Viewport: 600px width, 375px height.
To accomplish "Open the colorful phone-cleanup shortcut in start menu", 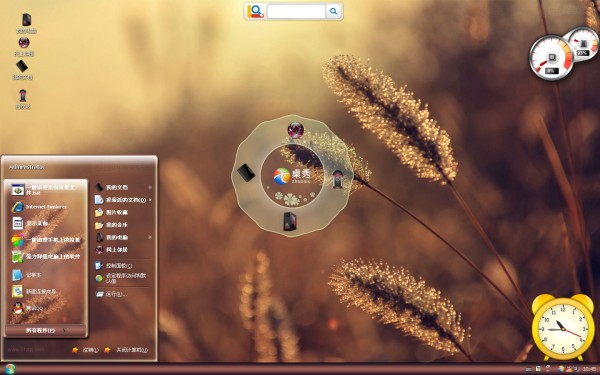I will 46,240.
